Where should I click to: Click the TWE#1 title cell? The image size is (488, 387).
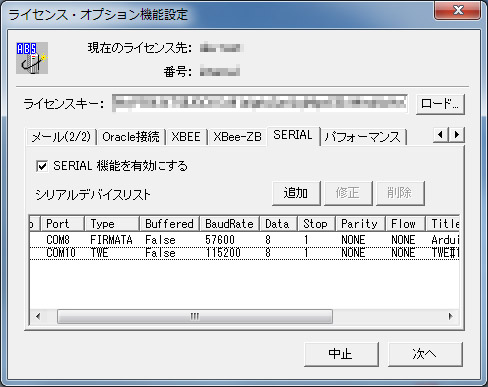445,253
